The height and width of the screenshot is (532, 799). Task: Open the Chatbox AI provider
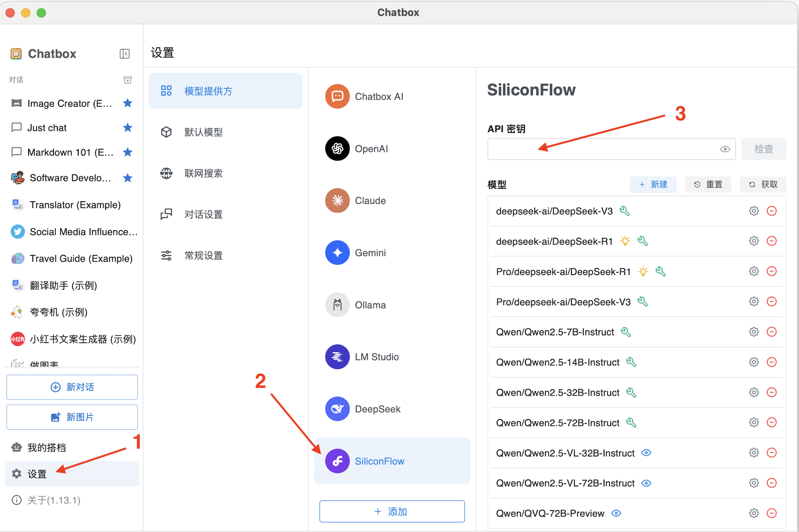click(x=392, y=97)
